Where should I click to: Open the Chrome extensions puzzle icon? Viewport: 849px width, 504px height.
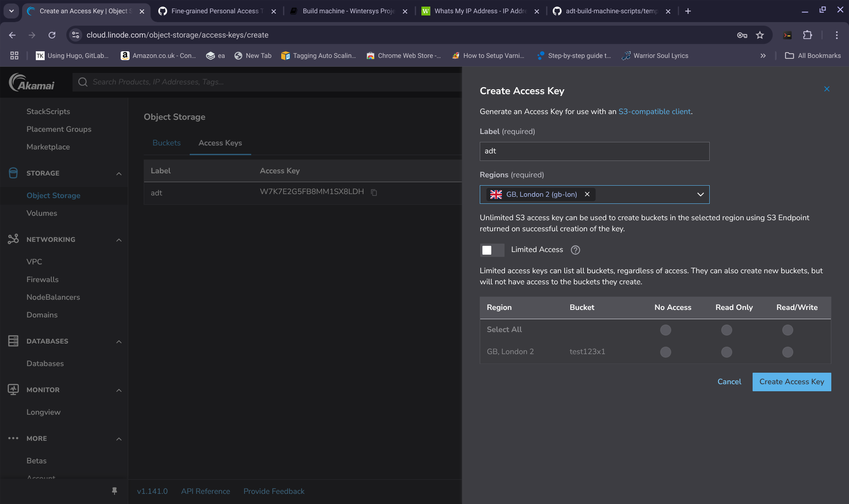807,35
